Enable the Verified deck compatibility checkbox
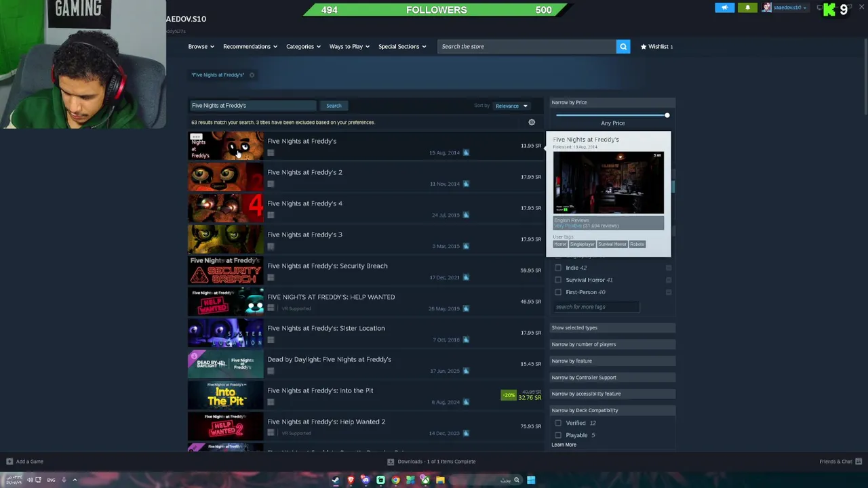Screen dimensions: 868x488 click(x=558, y=423)
